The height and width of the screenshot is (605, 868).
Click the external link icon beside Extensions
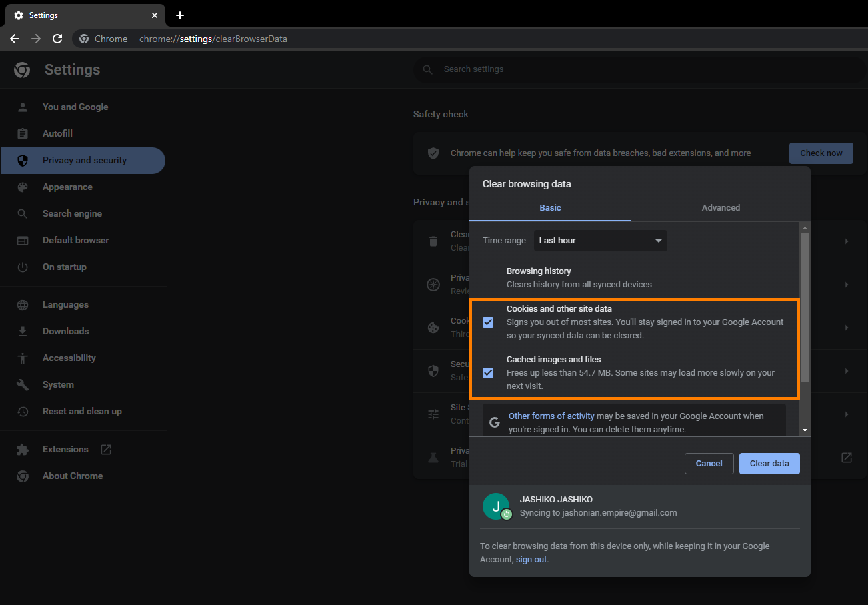tap(105, 449)
